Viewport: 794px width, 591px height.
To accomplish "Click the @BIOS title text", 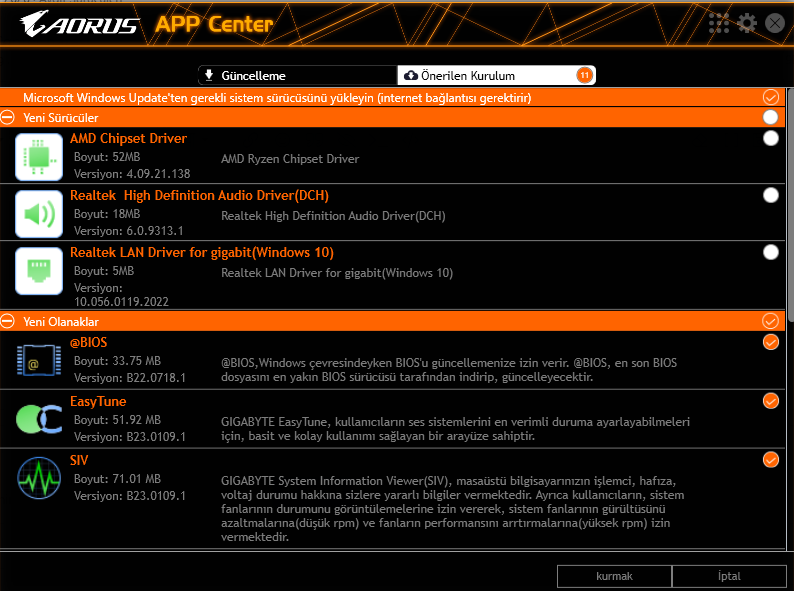I will [89, 342].
